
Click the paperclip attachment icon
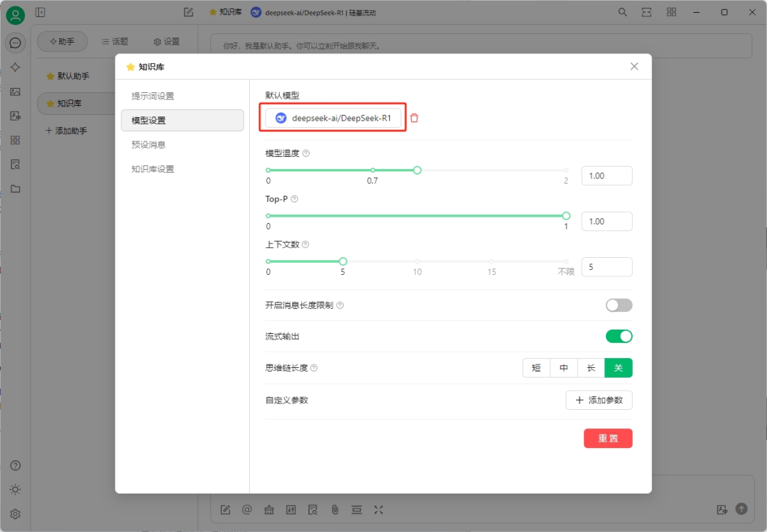[x=335, y=510]
